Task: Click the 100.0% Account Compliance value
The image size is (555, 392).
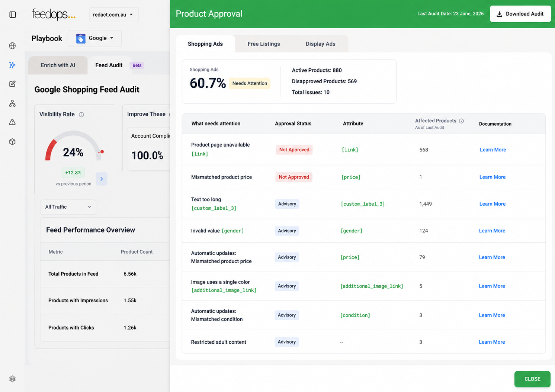Action: coord(147,155)
